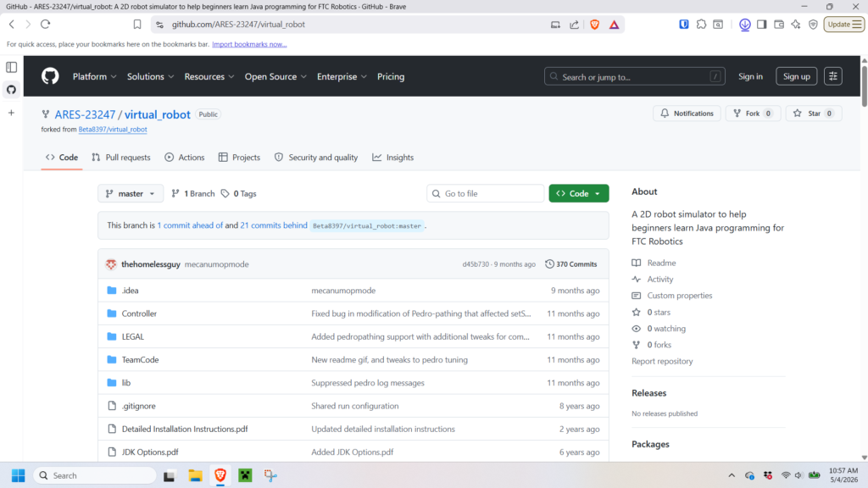Open Brave sidebar panel toggle icon
Viewport: 868px width, 488px height.
762,25
